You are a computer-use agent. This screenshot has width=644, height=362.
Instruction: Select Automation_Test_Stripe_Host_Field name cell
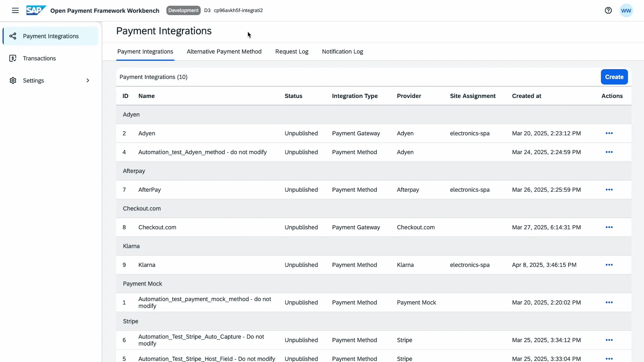click(x=207, y=359)
